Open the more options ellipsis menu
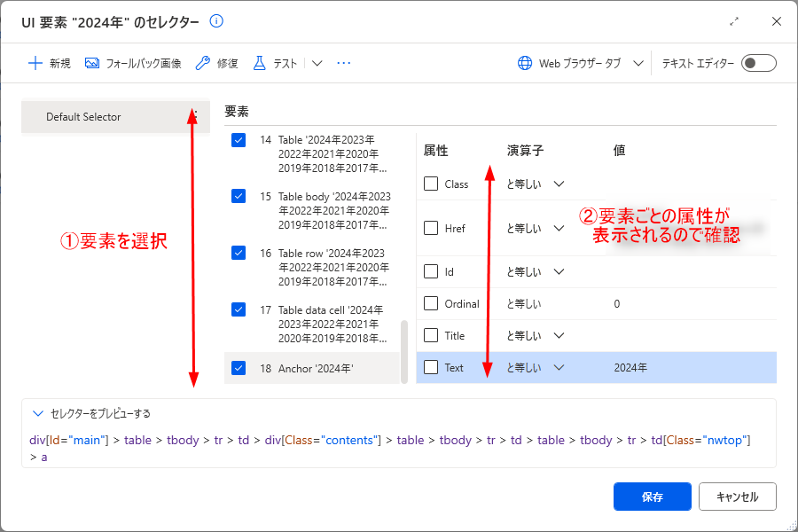Screen dimensions: 798x532 coord(343,63)
